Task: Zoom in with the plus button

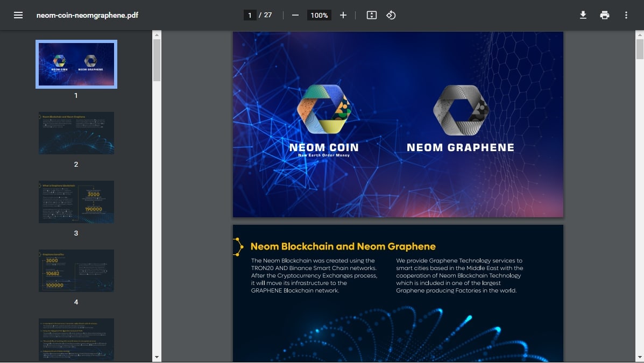Action: (x=343, y=15)
